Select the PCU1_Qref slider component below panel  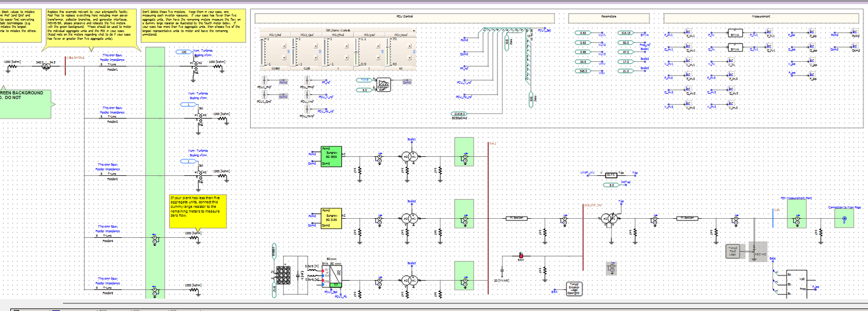[x=264, y=94]
